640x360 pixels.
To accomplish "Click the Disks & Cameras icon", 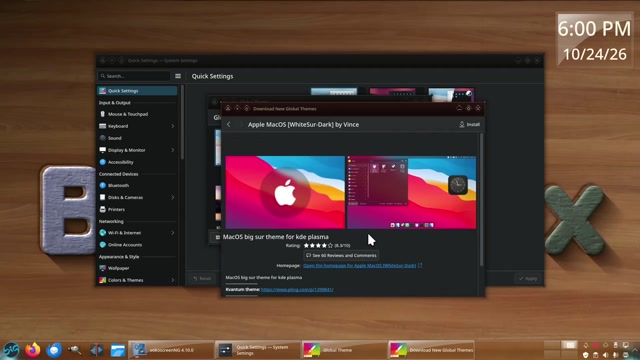I will pyautogui.click(x=102, y=198).
